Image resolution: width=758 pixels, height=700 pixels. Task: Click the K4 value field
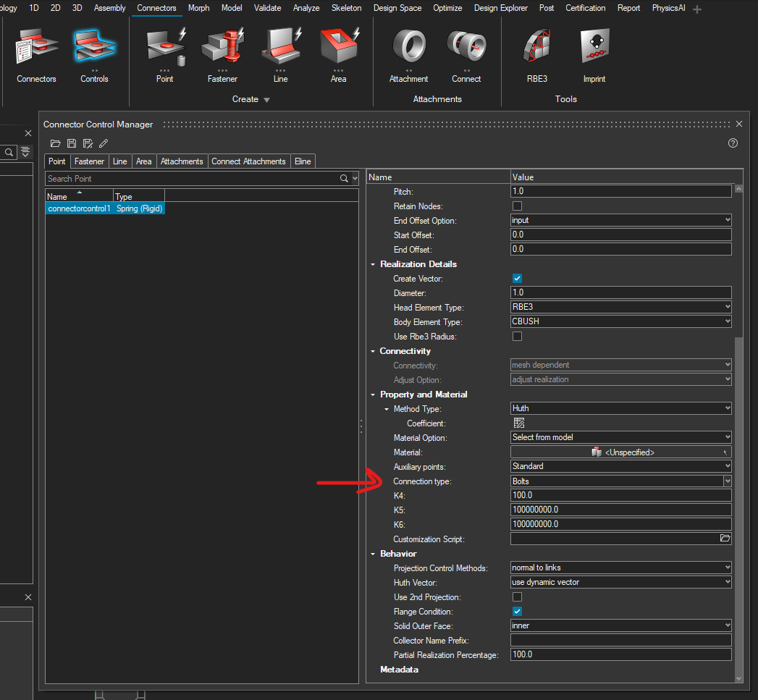(x=620, y=495)
